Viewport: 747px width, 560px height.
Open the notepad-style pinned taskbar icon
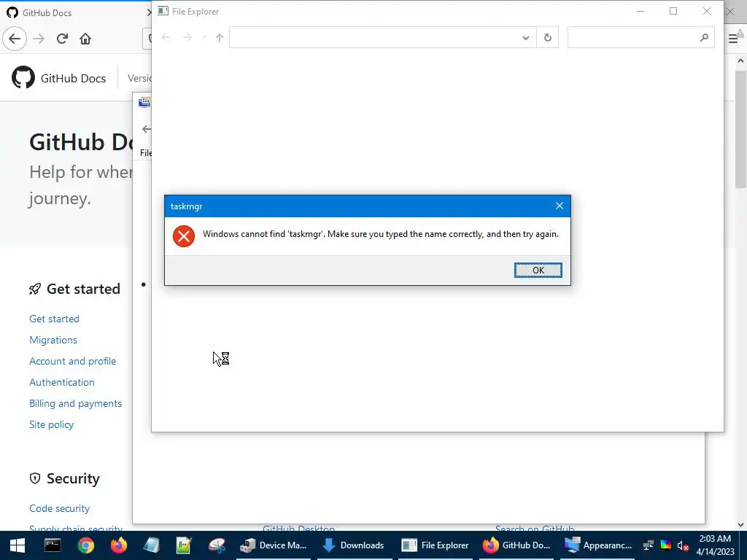[151, 545]
